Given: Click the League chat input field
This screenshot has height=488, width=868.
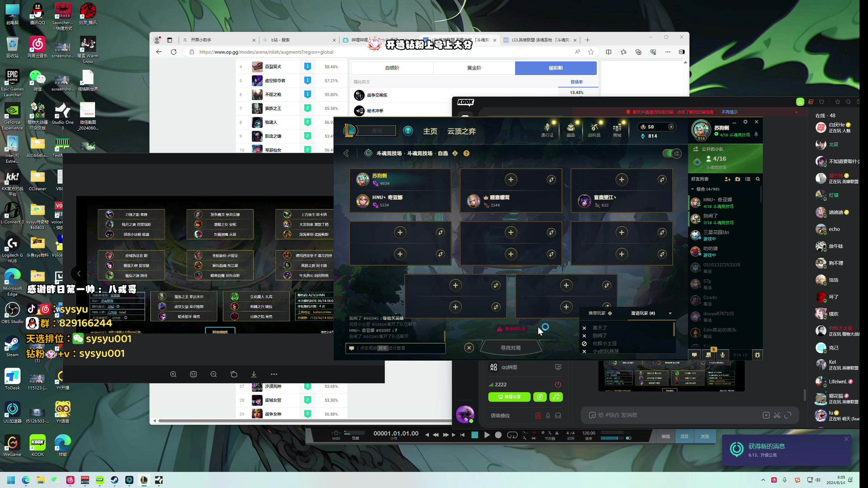Looking at the screenshot, I should pos(396,348).
